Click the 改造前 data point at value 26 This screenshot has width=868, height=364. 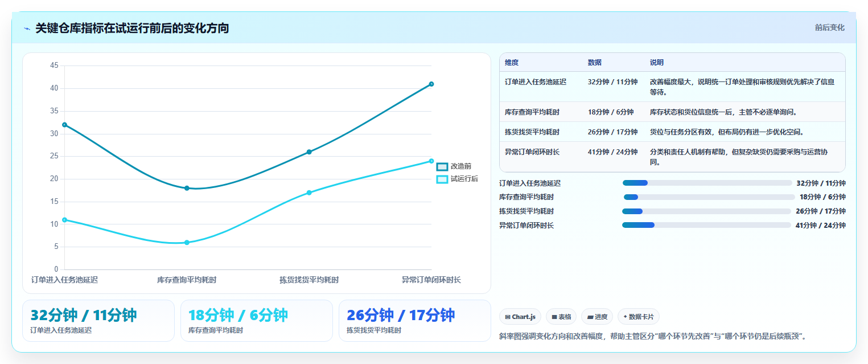tap(309, 152)
